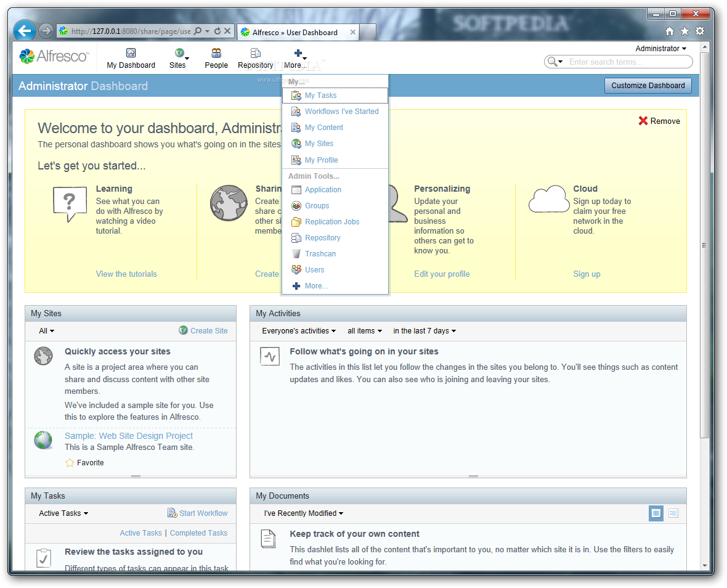The width and height of the screenshot is (727, 588).
Task: Open the in the last 7 days dropdown
Action: [424, 331]
